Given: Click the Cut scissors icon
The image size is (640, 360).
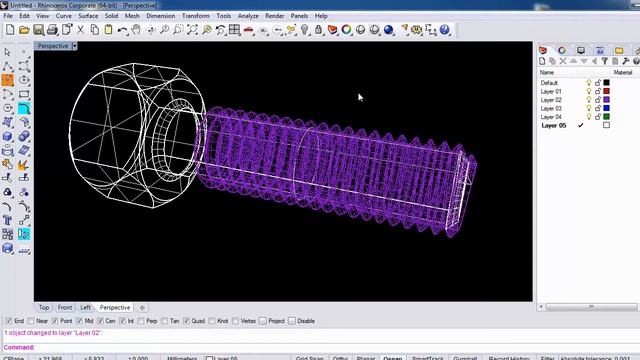Looking at the screenshot, I should coord(80,29).
